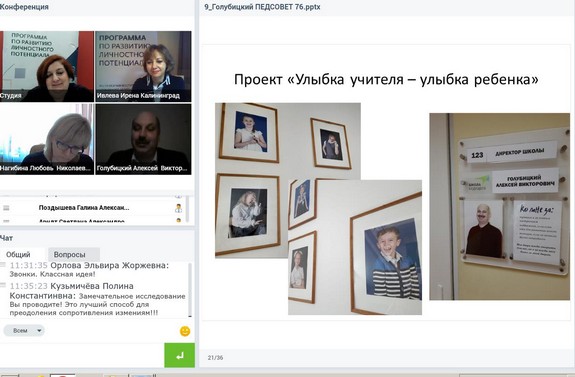Click the 'Директор школы' door sign photo
Screen dimensions: 575x377
coord(499,206)
